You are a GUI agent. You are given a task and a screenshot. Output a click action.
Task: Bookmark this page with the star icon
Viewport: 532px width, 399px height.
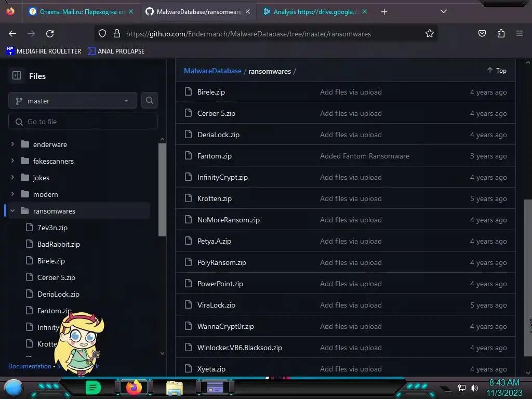click(x=430, y=34)
